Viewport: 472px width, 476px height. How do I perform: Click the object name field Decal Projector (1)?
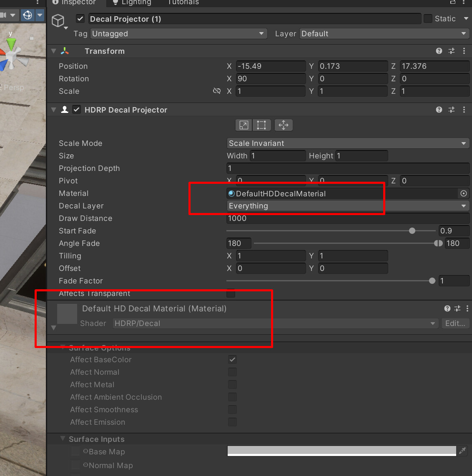tap(254, 19)
